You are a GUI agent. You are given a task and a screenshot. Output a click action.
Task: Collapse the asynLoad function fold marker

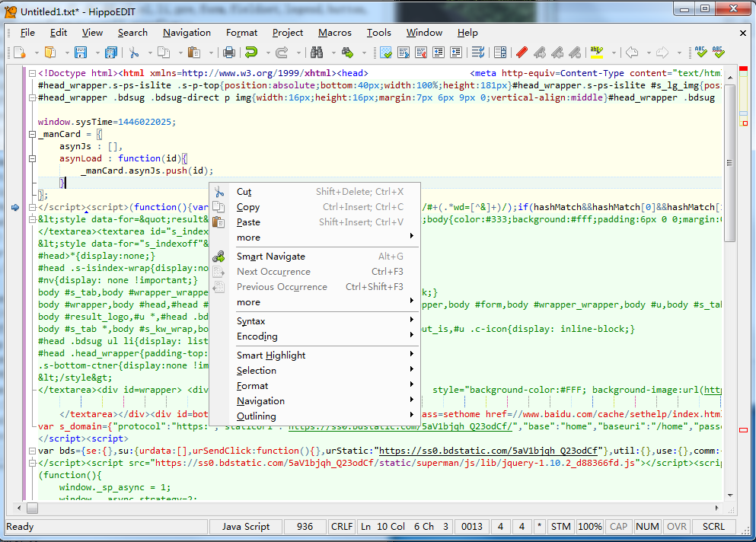tap(33, 159)
